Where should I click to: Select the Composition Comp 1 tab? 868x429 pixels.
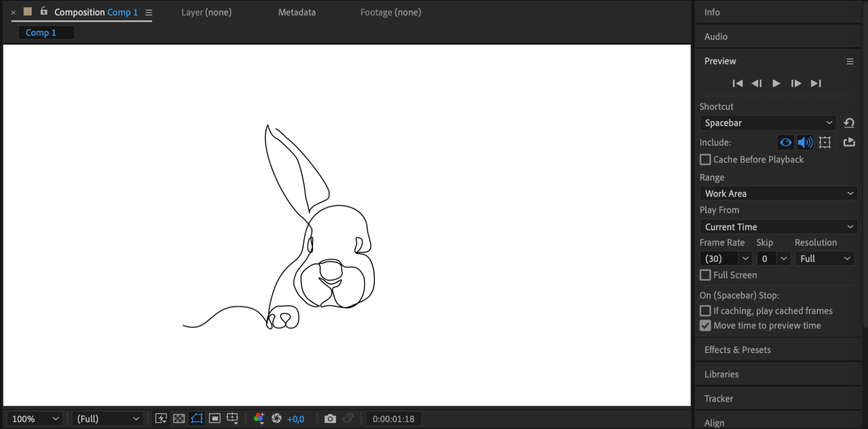click(x=96, y=13)
